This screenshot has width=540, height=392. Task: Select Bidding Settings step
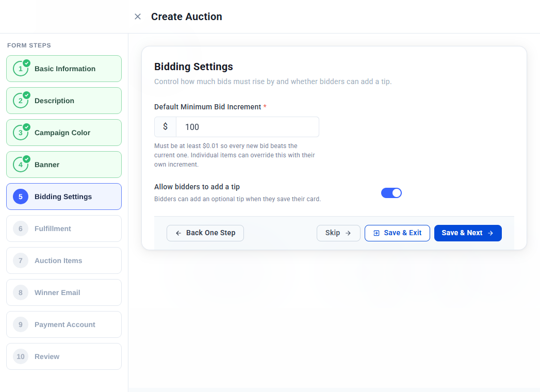(x=64, y=197)
